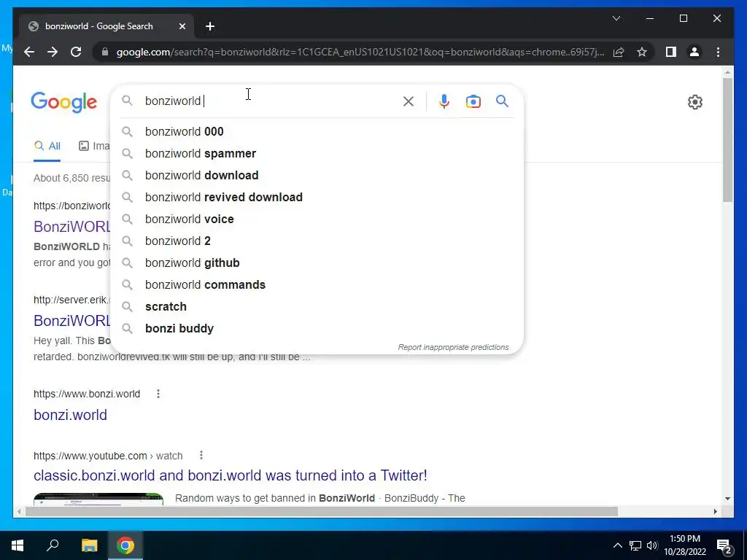Select suggestion bonziworld download

317,175
